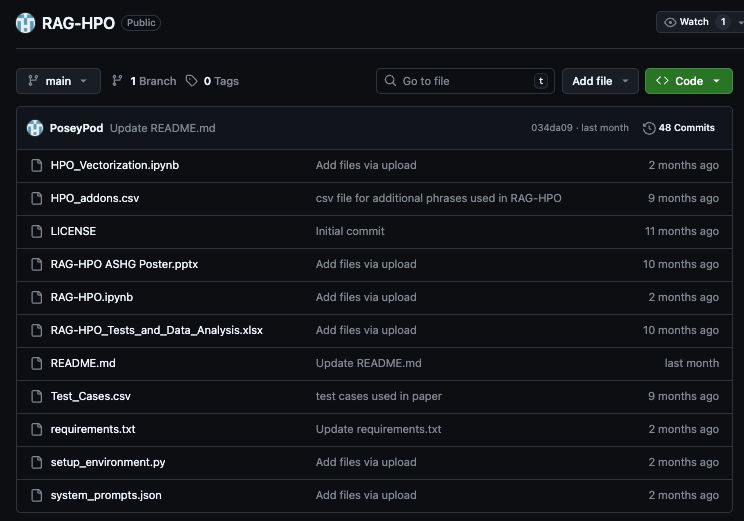
Task: Open commit 'csv file for additional phrases used in RAG-HPO'
Action: click(438, 198)
